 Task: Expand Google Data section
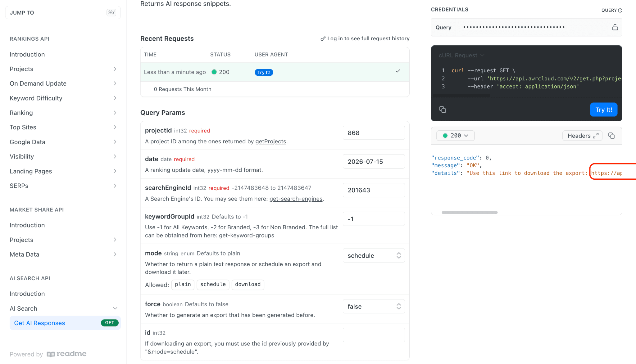click(x=115, y=142)
